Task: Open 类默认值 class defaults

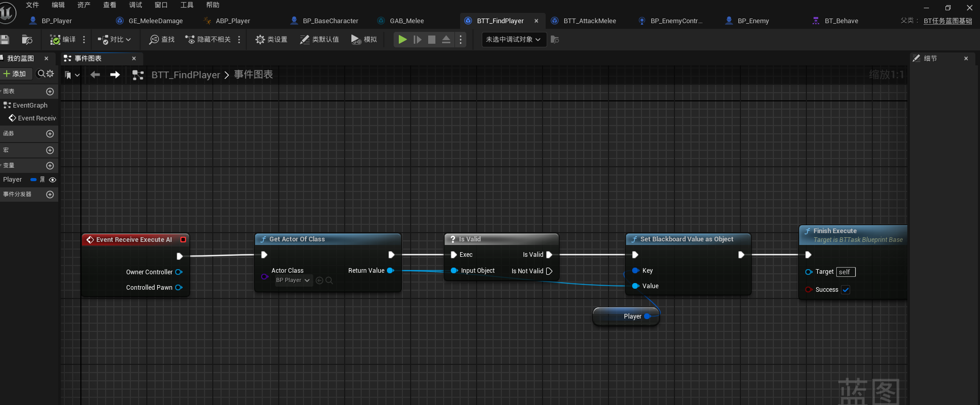Action: (x=319, y=40)
